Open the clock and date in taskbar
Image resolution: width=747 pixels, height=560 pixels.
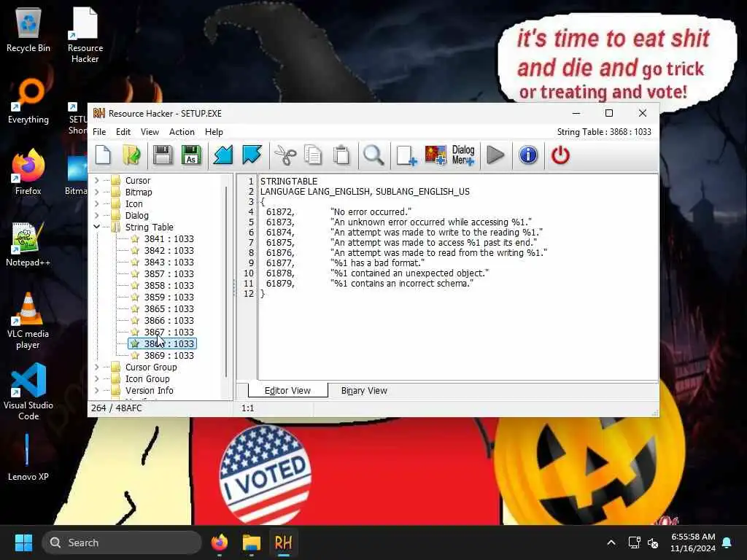coord(693,542)
